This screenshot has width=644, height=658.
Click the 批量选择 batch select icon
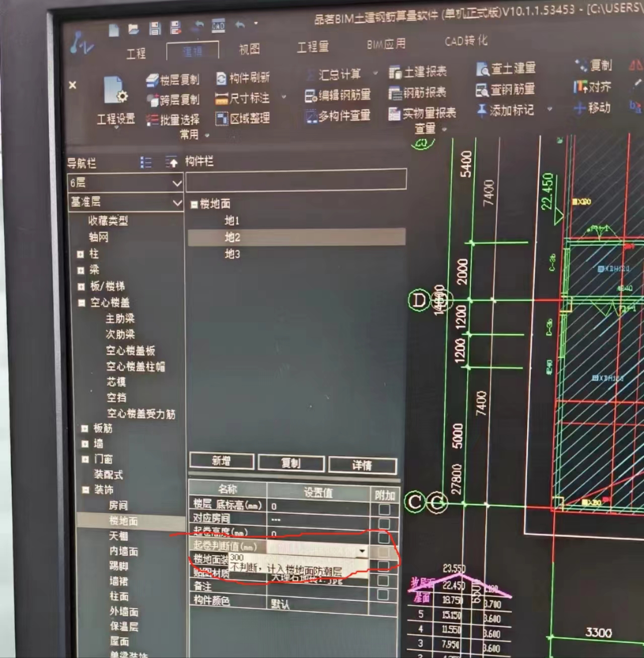tap(152, 120)
